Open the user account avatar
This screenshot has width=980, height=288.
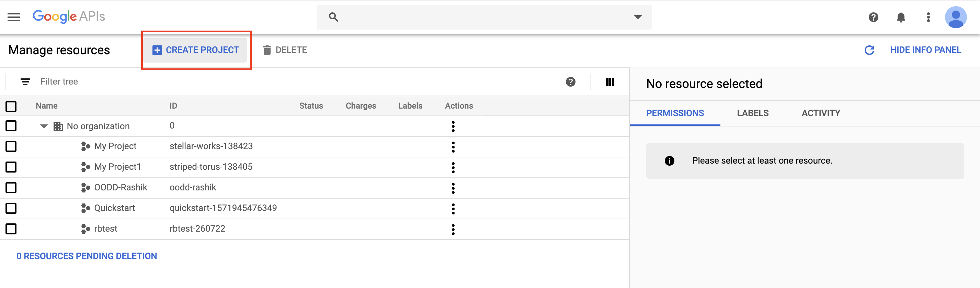956,17
